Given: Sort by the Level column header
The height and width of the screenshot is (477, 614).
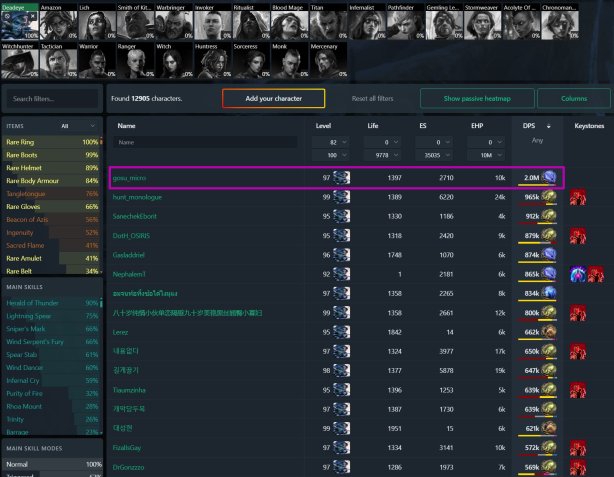Looking at the screenshot, I should [x=323, y=126].
